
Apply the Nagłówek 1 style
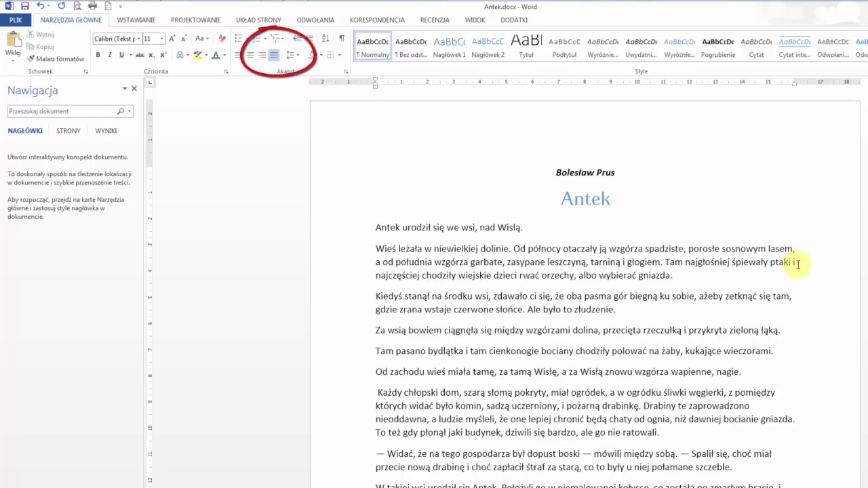[450, 46]
